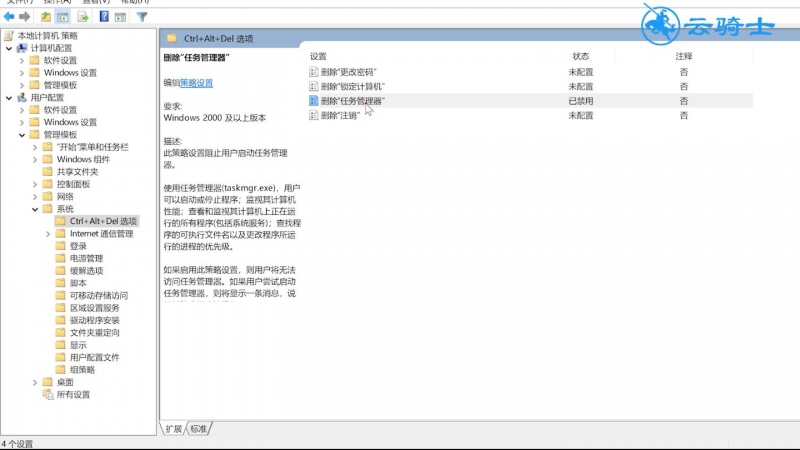The height and width of the screenshot is (450, 800).
Task: Expand the Windows 组件 node
Action: pos(35,159)
